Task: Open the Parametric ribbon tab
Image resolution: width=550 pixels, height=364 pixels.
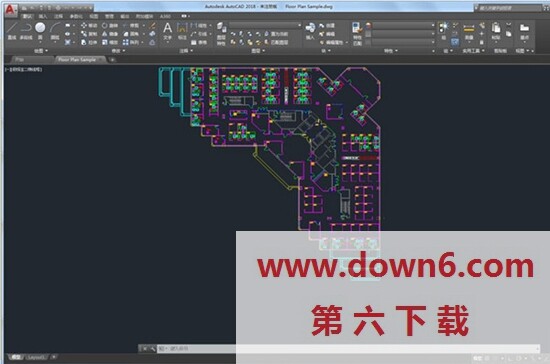Action: [76, 16]
